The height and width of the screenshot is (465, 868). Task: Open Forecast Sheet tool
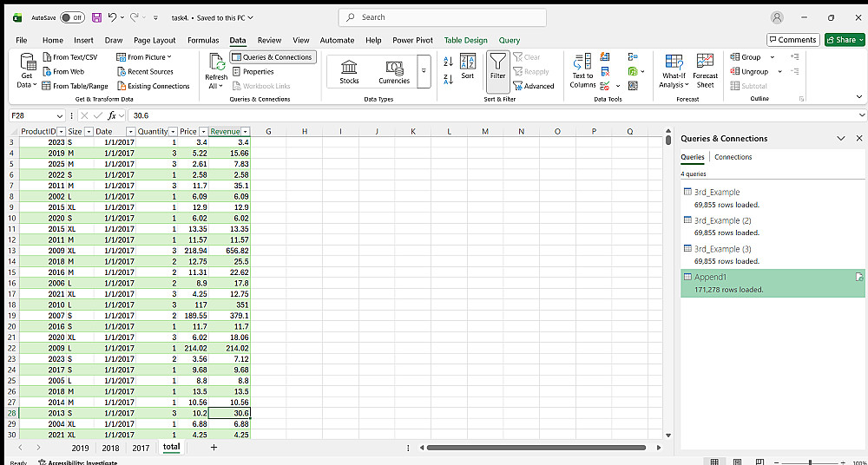point(705,71)
